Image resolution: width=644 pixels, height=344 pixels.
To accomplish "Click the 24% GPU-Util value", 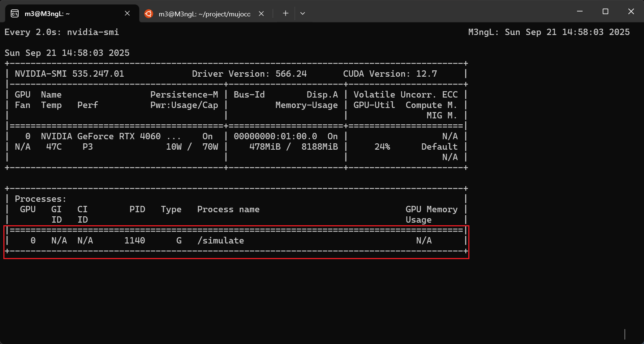I will click(382, 147).
